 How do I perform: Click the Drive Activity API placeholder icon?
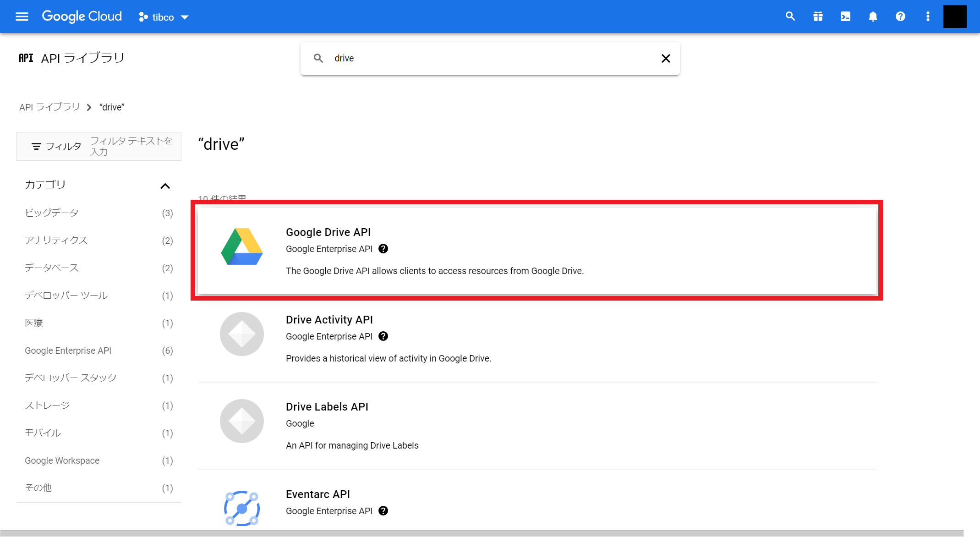click(242, 334)
